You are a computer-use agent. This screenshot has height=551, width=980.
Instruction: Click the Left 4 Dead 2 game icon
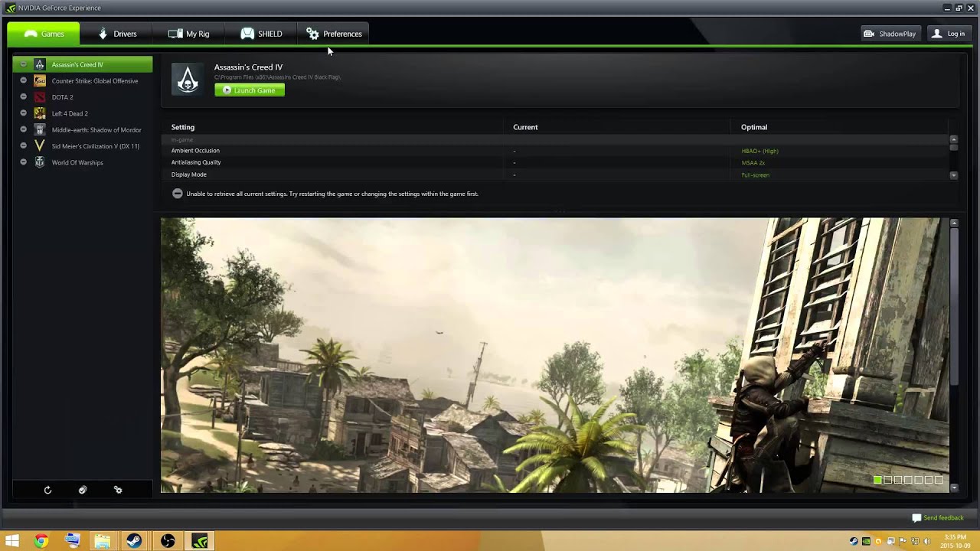[x=40, y=113]
